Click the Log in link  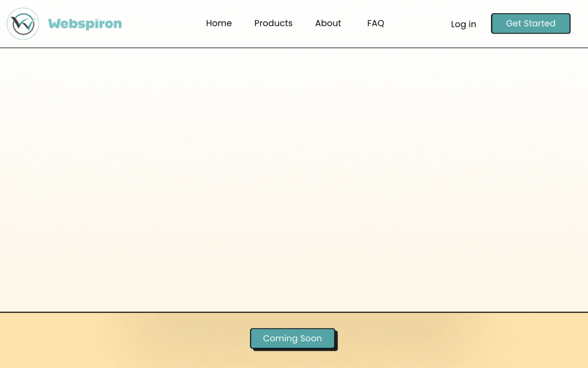click(x=463, y=24)
